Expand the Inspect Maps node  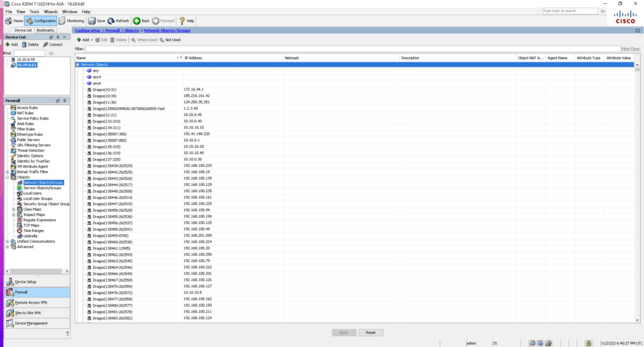point(13,215)
